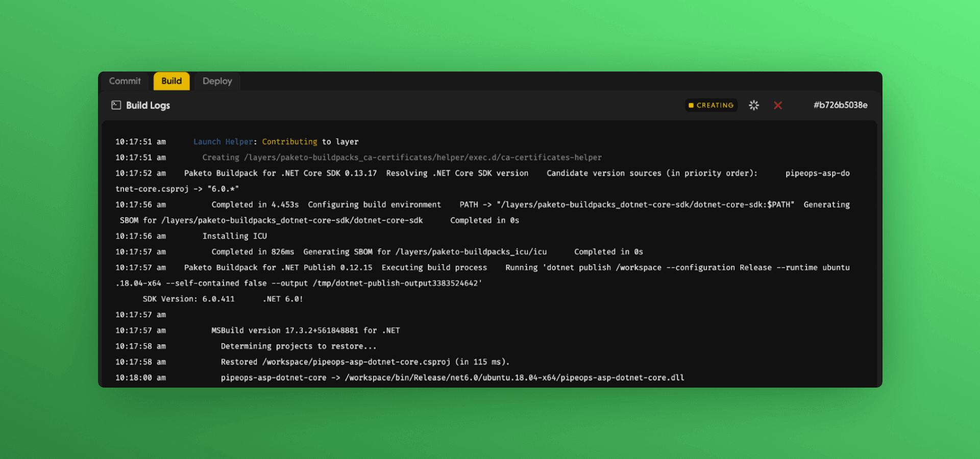980x459 pixels.
Task: Click the commit hash #b726b5038e
Action: tap(840, 105)
